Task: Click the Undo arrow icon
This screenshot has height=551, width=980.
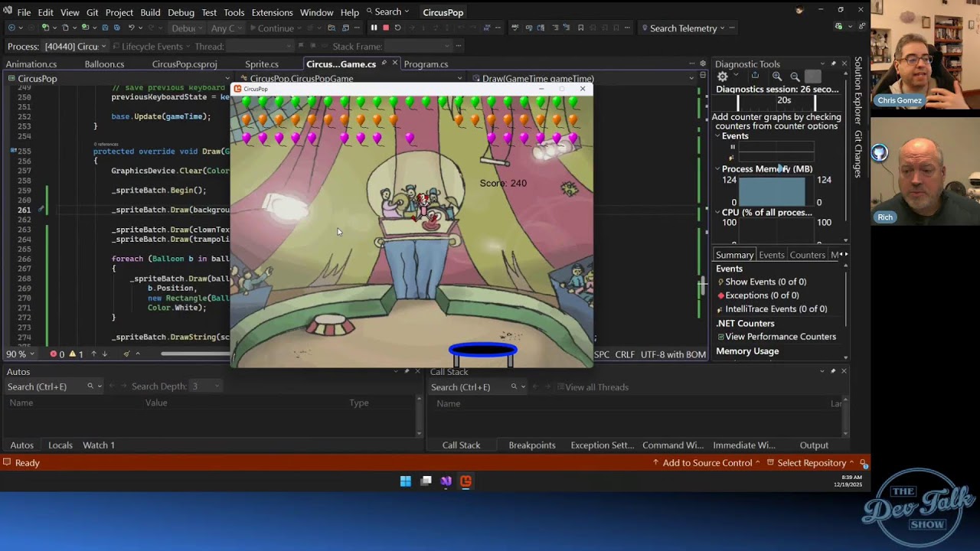Action: coord(132,28)
